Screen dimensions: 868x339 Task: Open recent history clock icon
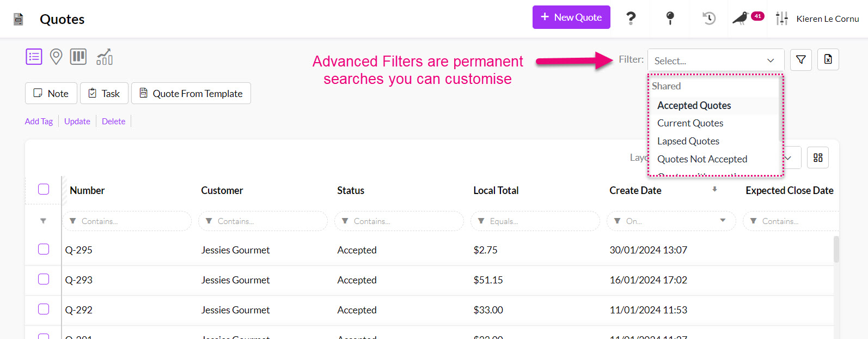pos(708,19)
